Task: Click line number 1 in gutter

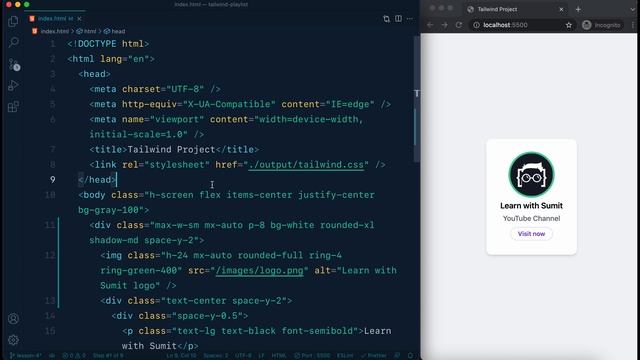Action: click(x=53, y=44)
